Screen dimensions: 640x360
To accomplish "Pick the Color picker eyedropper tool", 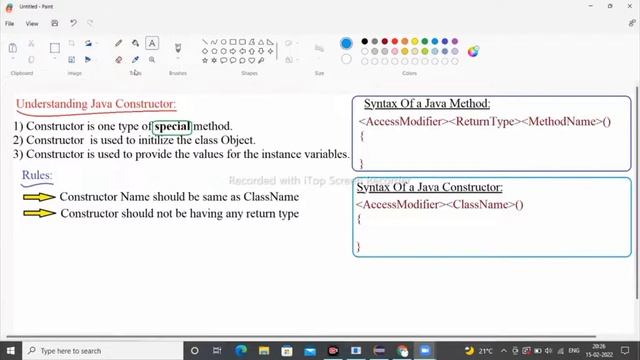I will point(135,60).
